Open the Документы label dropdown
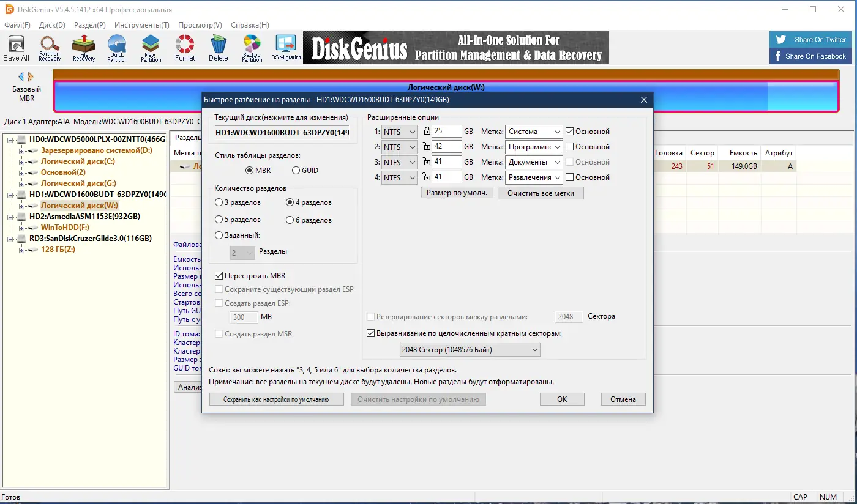 coord(534,162)
